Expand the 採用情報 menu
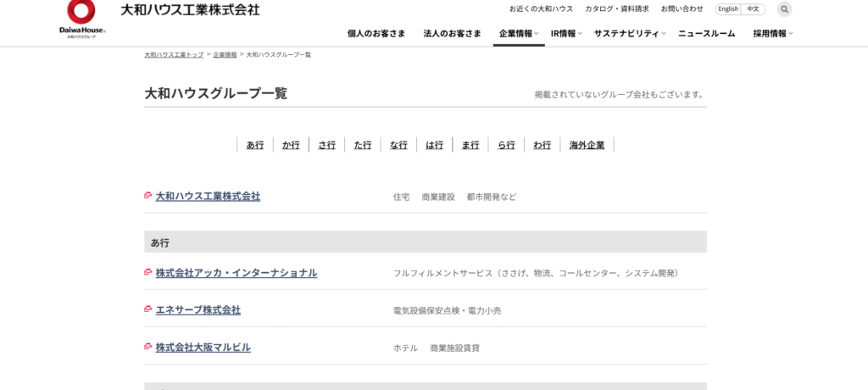Image resolution: width=868 pixels, height=390 pixels. (773, 34)
